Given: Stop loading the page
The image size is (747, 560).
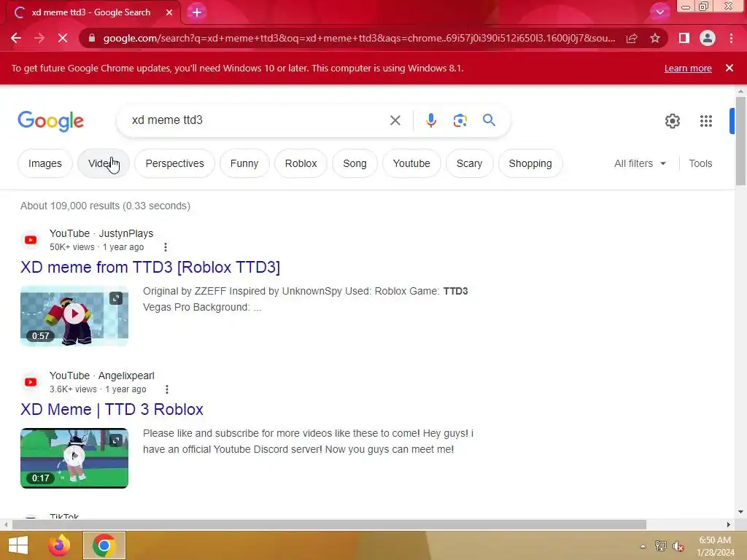Looking at the screenshot, I should (63, 38).
